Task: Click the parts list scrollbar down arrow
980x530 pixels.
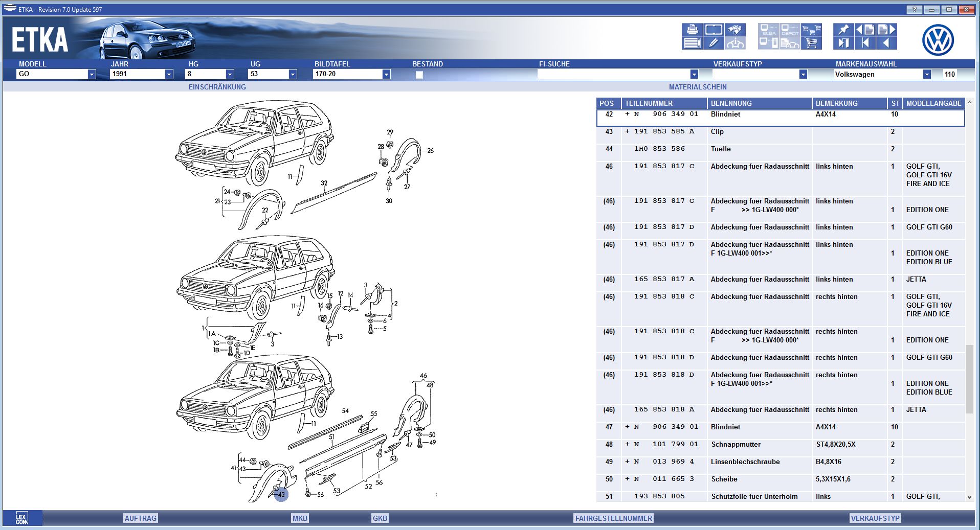Action: 969,497
